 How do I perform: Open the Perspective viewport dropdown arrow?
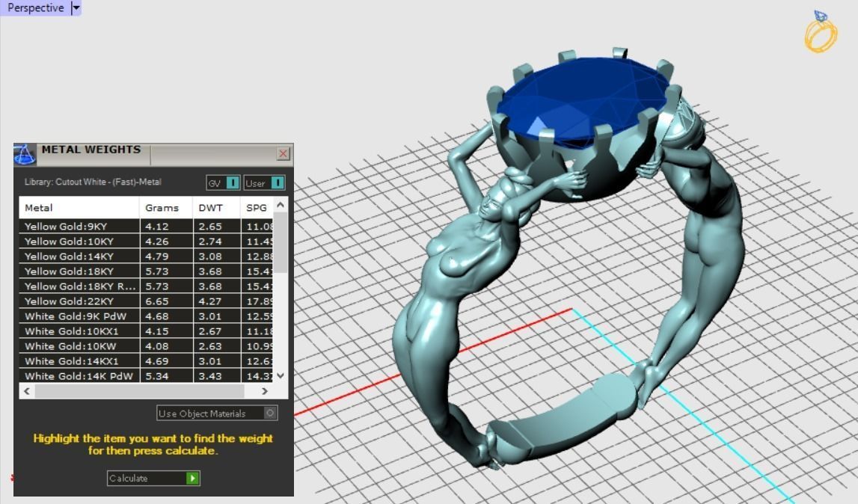(x=76, y=8)
